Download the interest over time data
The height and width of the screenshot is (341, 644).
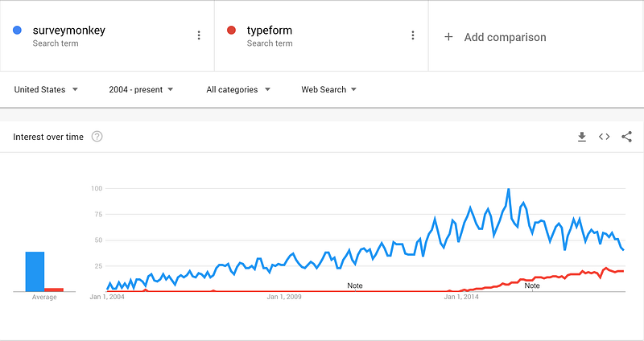click(x=582, y=137)
